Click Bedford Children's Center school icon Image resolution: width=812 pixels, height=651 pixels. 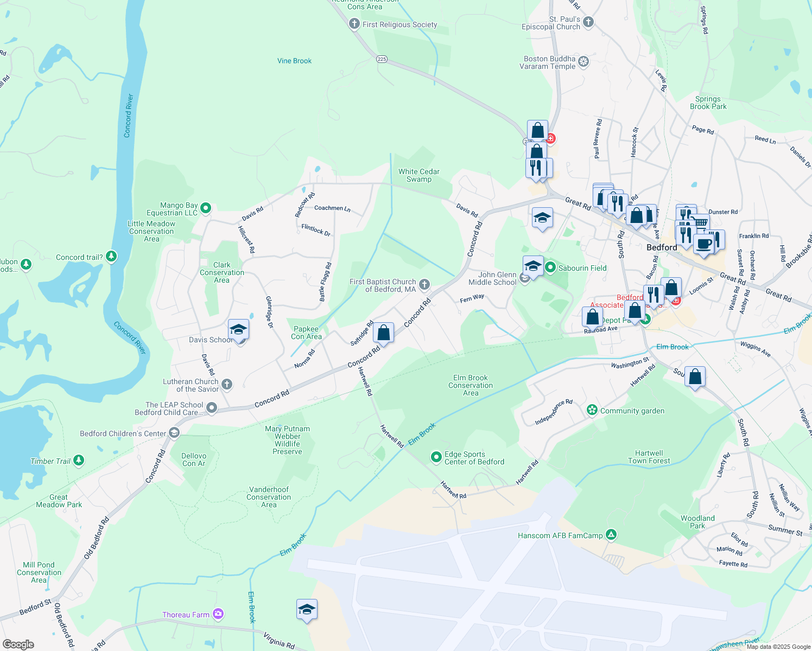pos(174,432)
